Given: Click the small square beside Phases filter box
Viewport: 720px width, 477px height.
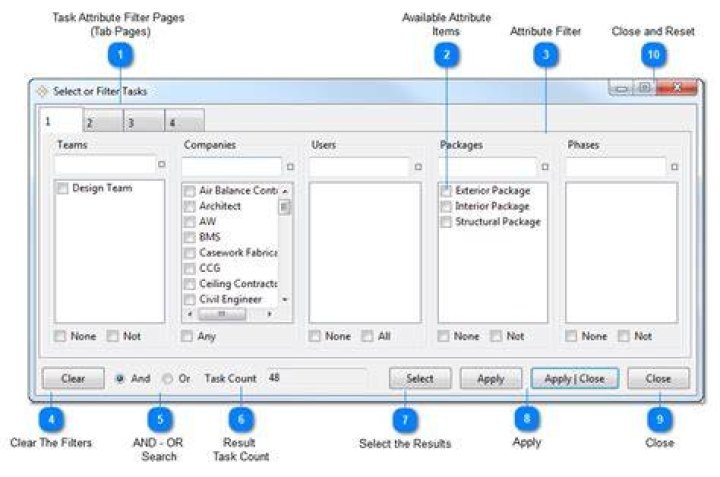Looking at the screenshot, I should [674, 167].
